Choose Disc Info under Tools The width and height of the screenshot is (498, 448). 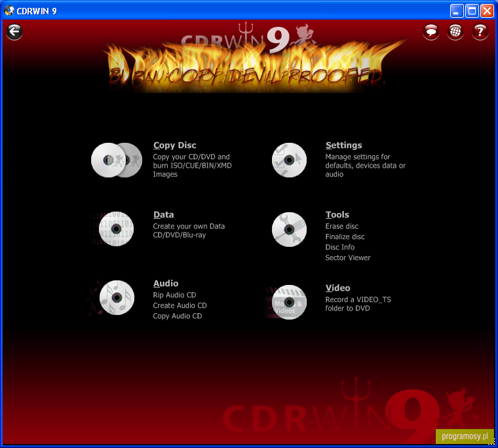340,248
